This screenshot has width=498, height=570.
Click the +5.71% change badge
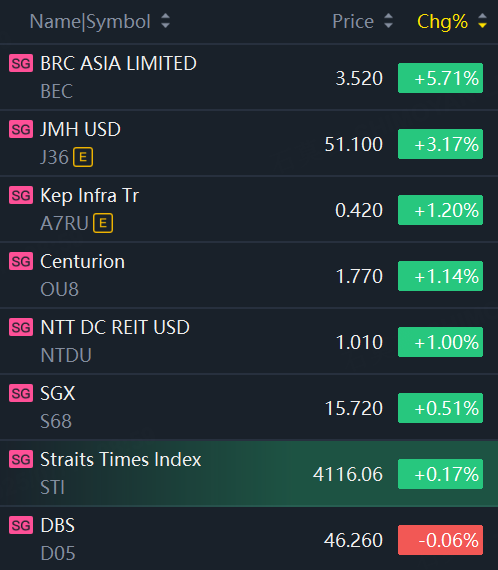(440, 78)
